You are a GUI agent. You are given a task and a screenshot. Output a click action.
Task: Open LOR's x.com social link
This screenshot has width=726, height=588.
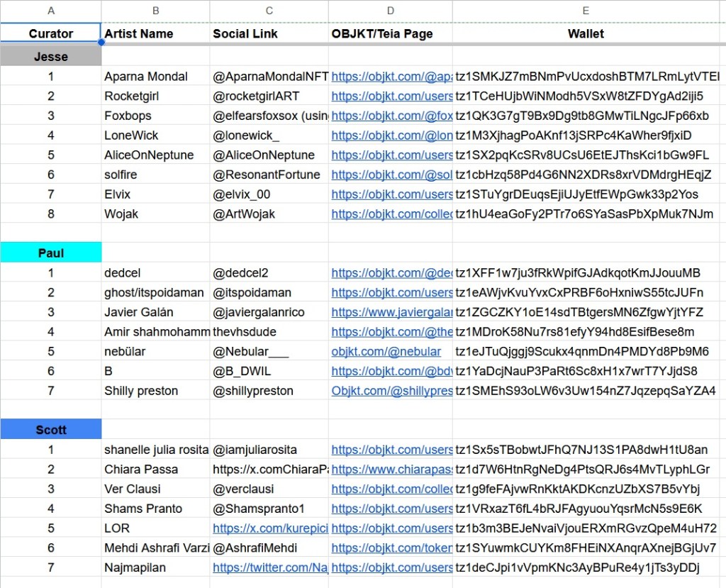point(270,528)
